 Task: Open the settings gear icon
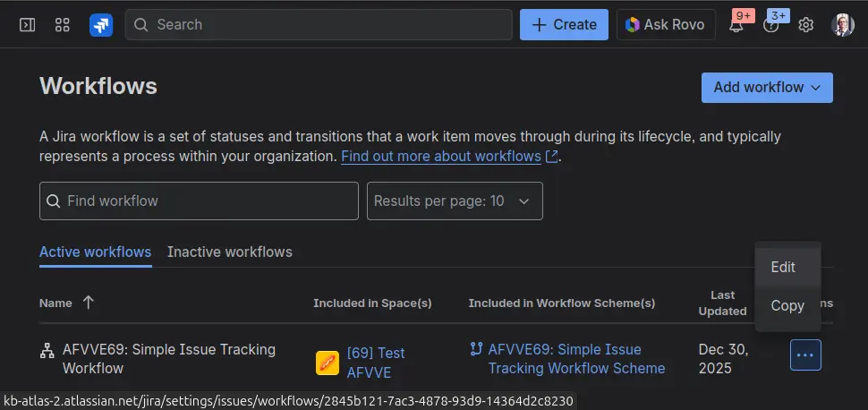click(x=805, y=25)
